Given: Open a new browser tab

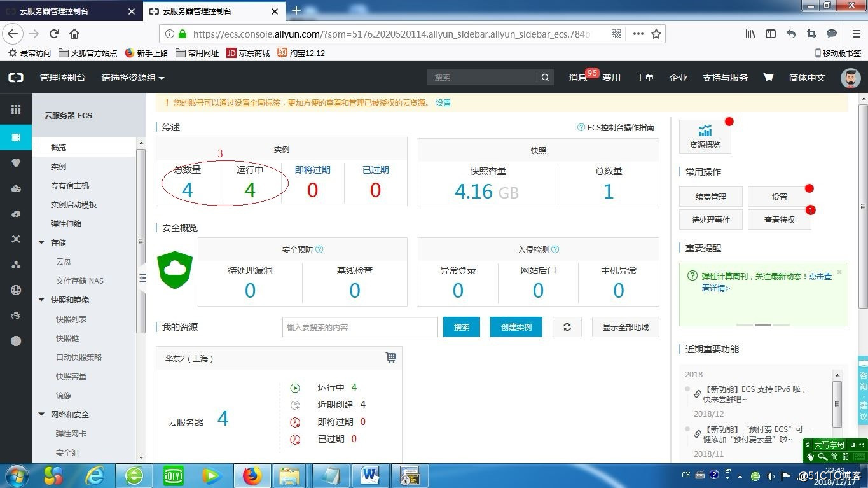Looking at the screenshot, I should point(296,10).
